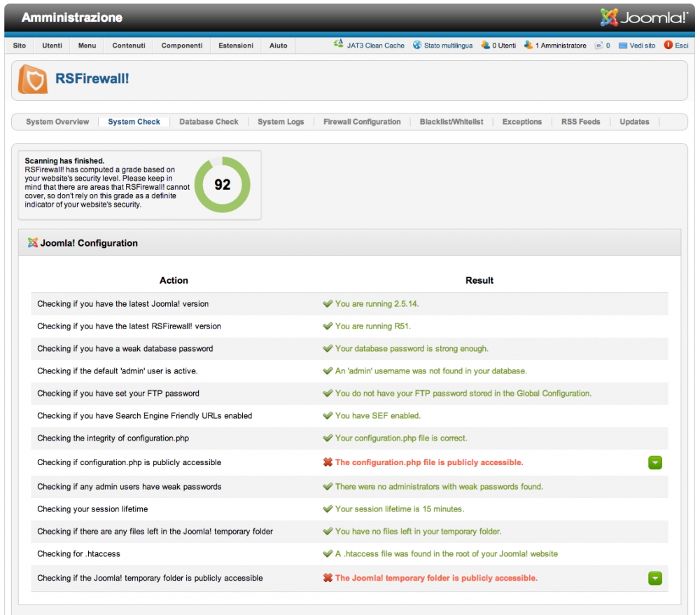Click green check beside database password strong

click(x=328, y=348)
